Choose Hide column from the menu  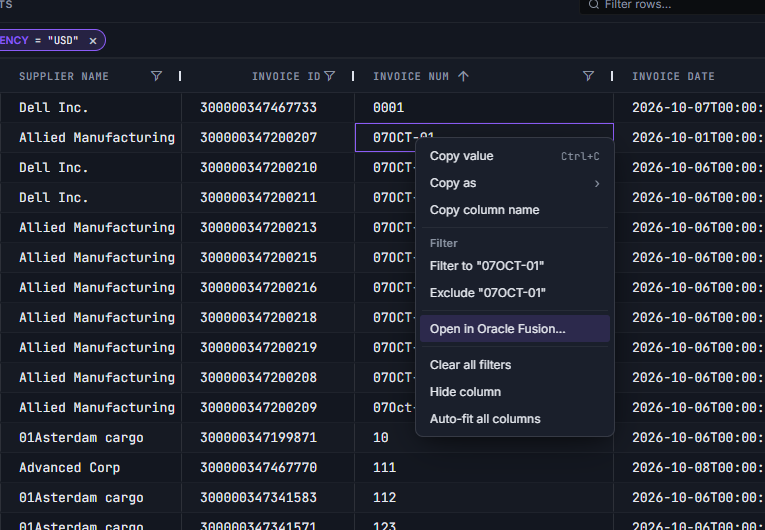point(515,392)
